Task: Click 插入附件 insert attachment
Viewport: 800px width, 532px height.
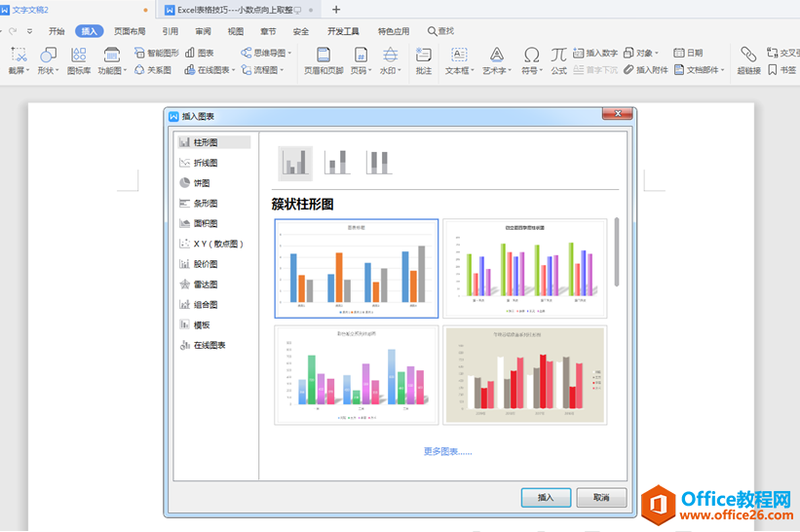Action: (645, 70)
